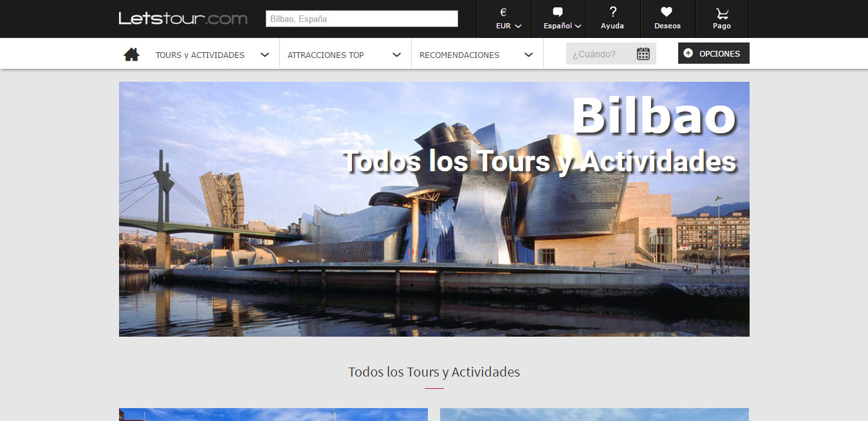868x421 pixels.
Task: Open the Pago checkout link
Action: tap(722, 26)
